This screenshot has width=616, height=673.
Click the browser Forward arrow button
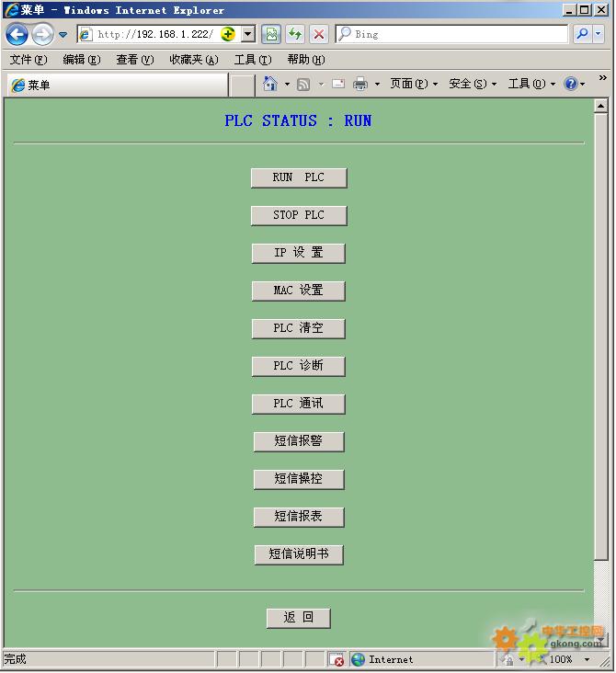[43, 34]
